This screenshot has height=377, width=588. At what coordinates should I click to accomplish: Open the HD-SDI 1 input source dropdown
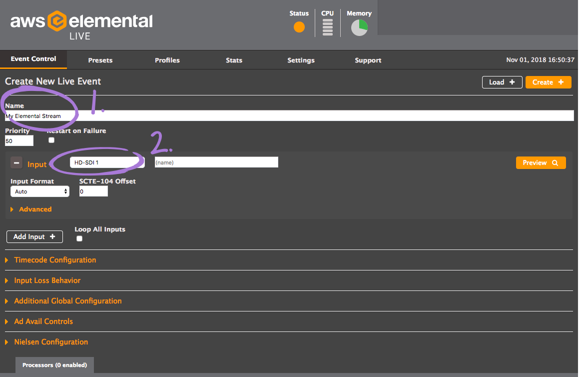tap(107, 162)
